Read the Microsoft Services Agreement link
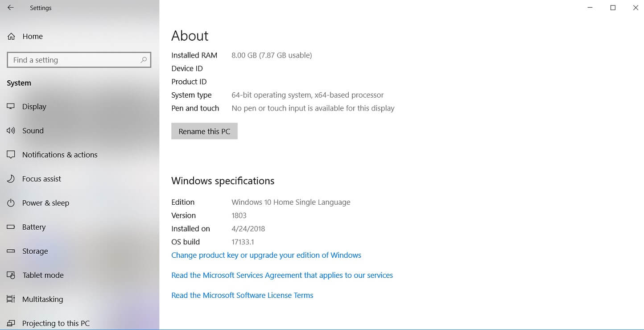Image resolution: width=644 pixels, height=330 pixels. pos(282,275)
